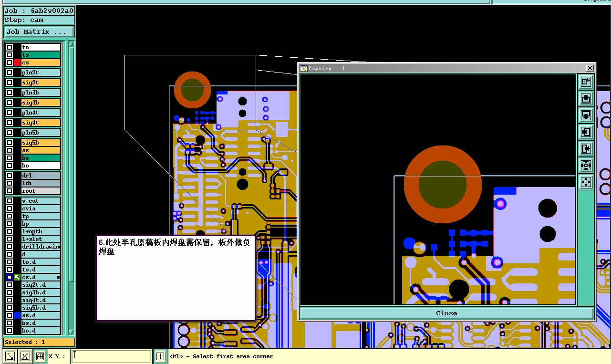Click the 'Selected : 1' status label

click(39, 342)
